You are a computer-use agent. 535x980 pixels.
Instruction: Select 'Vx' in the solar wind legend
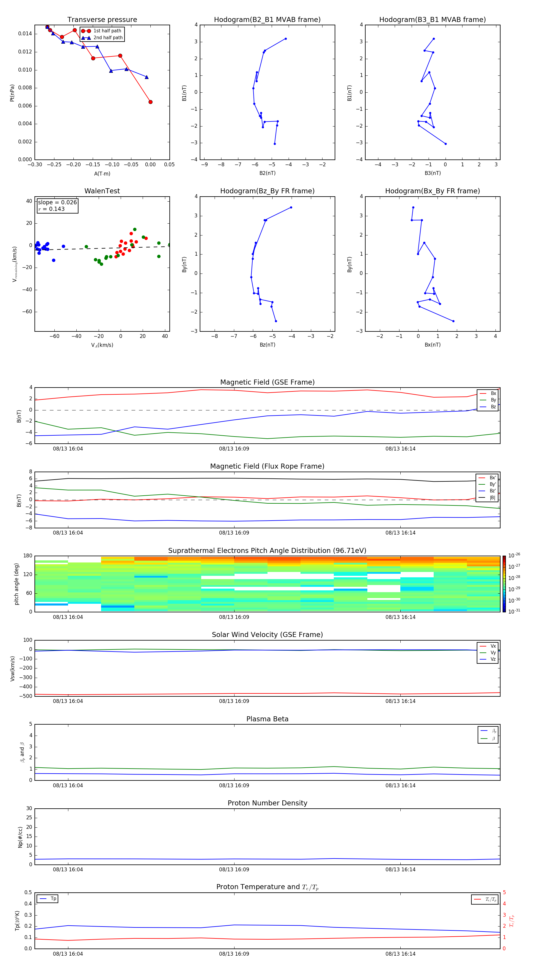click(x=488, y=646)
